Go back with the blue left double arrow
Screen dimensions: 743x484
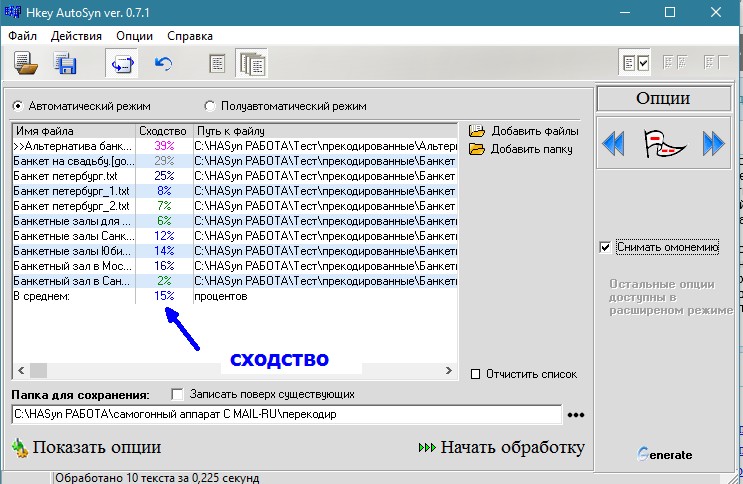[614, 143]
